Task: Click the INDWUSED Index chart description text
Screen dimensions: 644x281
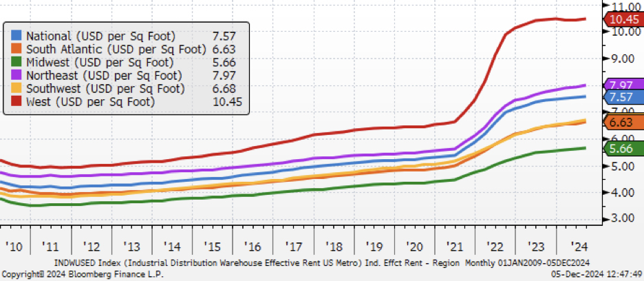Action: point(322,262)
